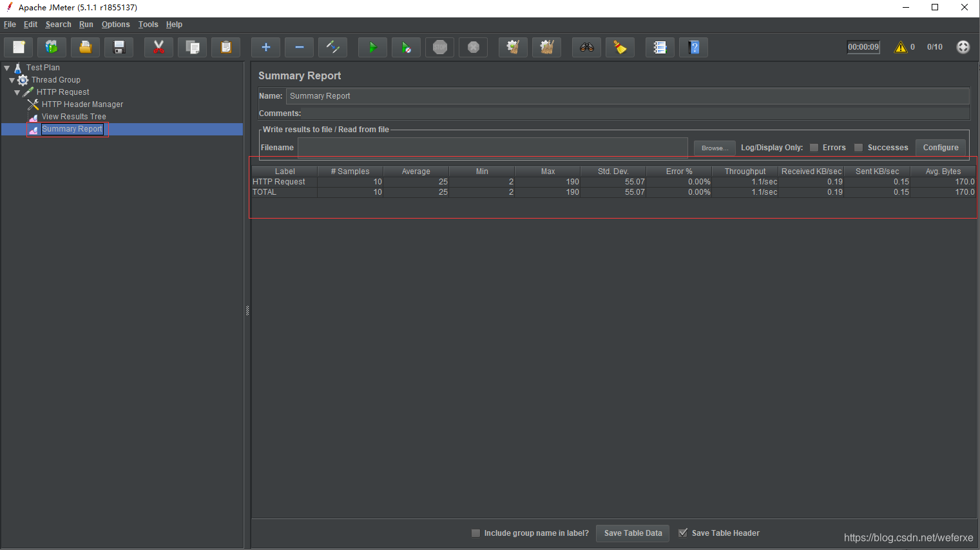Click the Throughput column header
Image resolution: width=980 pixels, height=550 pixels.
[x=745, y=172]
